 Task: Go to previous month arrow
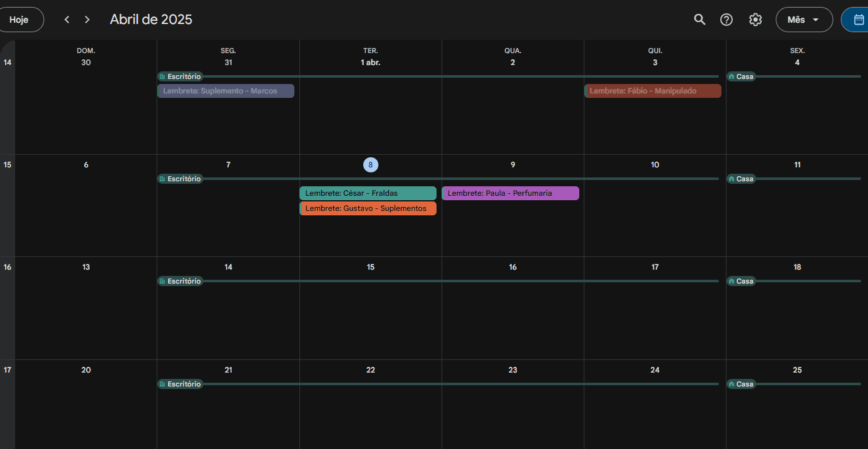point(67,20)
